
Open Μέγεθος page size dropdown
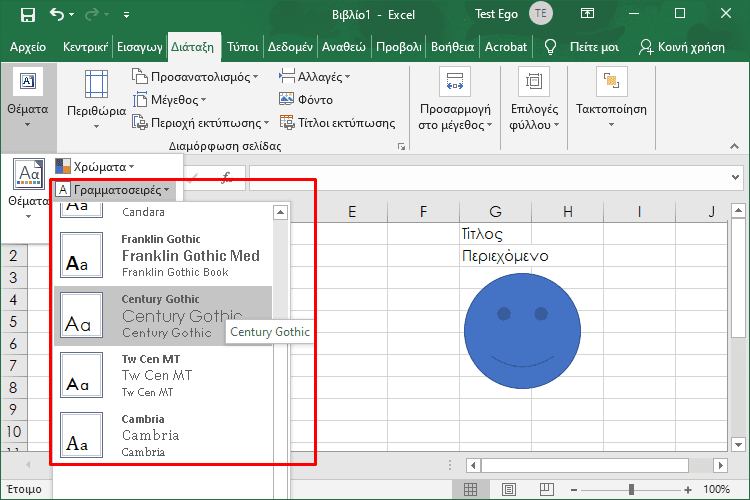click(169, 100)
